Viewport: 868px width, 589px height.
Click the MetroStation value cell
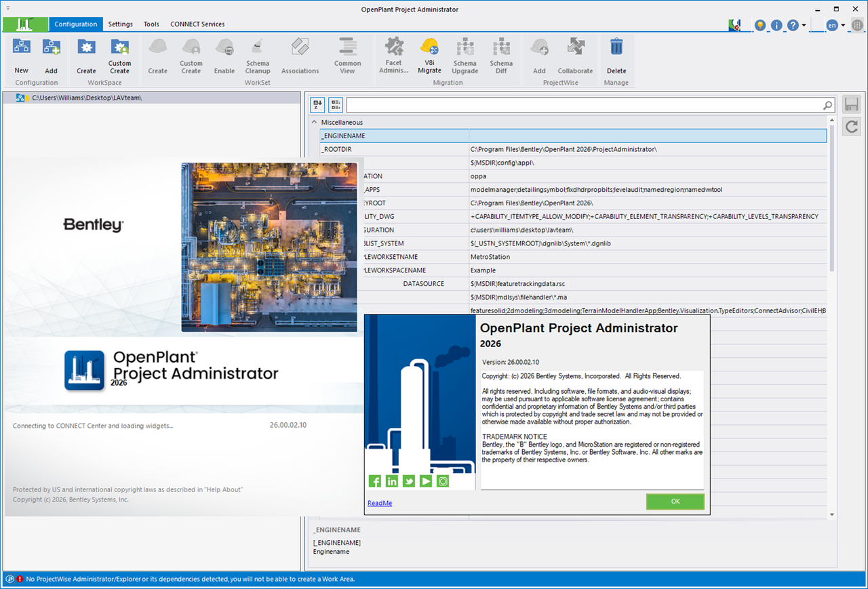(x=648, y=257)
